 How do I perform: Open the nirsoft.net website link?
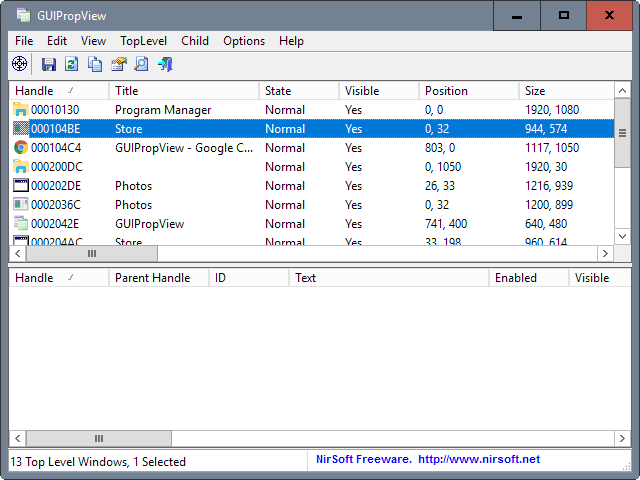479,459
